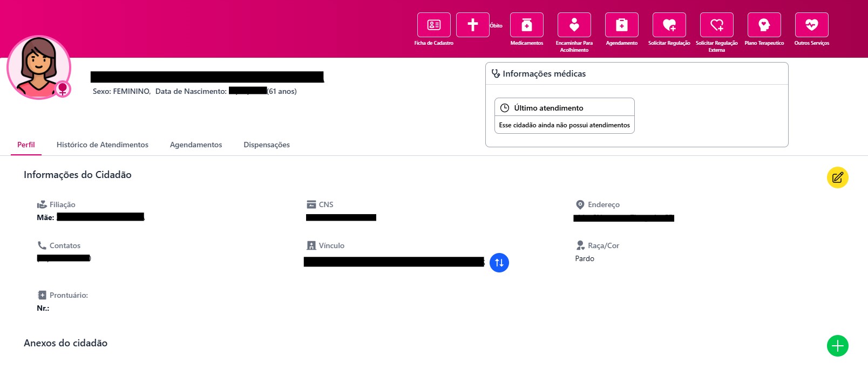This screenshot has width=868, height=376.
Task: Switch to the Perfil tab
Action: pos(26,145)
